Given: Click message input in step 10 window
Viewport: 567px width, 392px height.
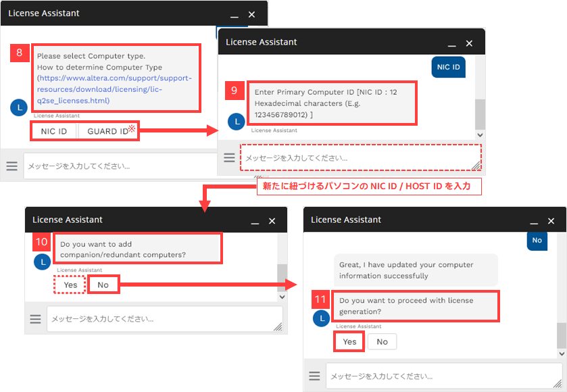Looking at the screenshot, I should click(x=164, y=319).
